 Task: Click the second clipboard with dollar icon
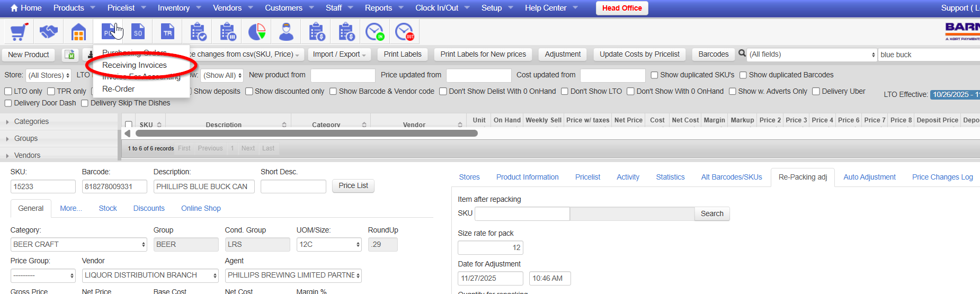[346, 32]
